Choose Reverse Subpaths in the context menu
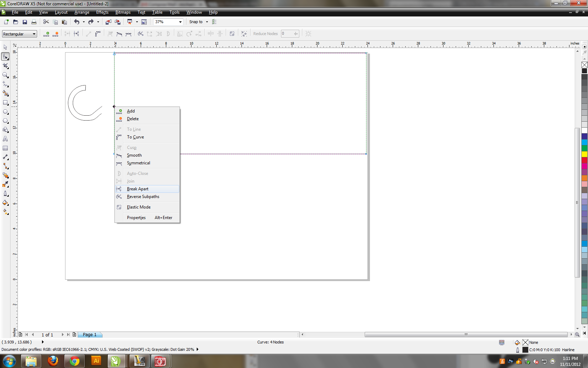This screenshot has height=368, width=588. [147, 197]
